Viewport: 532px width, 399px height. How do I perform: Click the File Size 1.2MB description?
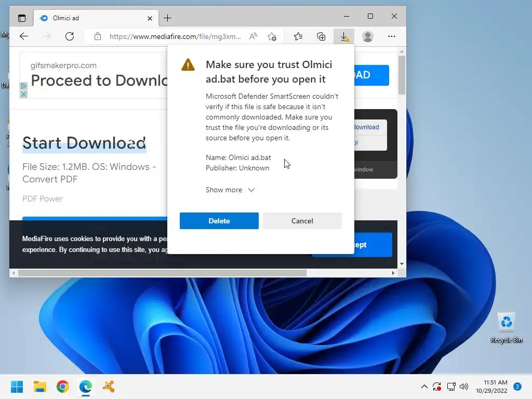point(89,173)
